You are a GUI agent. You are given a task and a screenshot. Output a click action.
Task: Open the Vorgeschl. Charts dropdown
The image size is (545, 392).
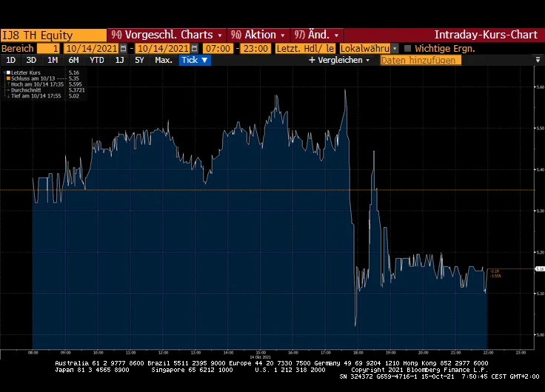(x=167, y=35)
